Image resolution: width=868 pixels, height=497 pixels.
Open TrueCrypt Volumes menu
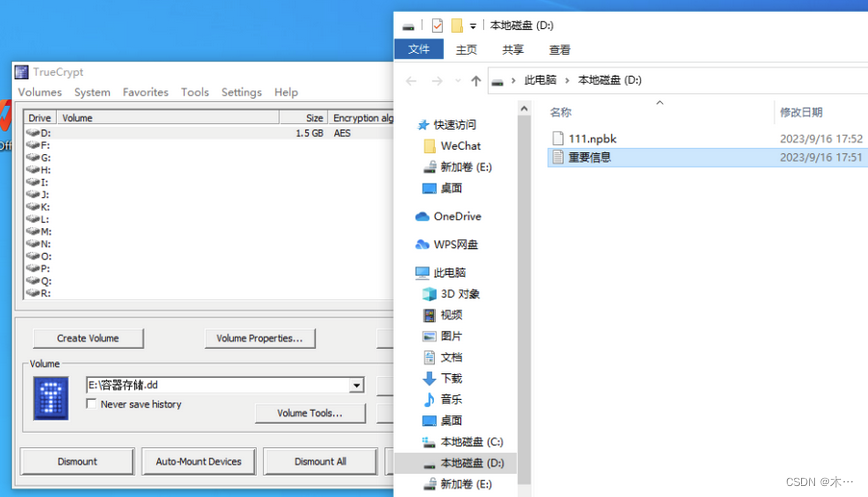[40, 92]
